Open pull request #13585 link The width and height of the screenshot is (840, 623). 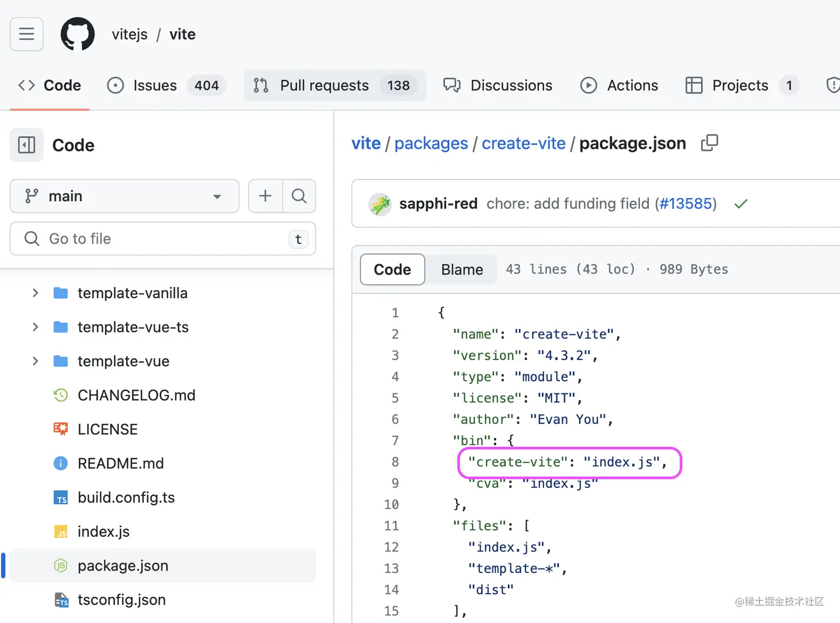pyautogui.click(x=685, y=203)
